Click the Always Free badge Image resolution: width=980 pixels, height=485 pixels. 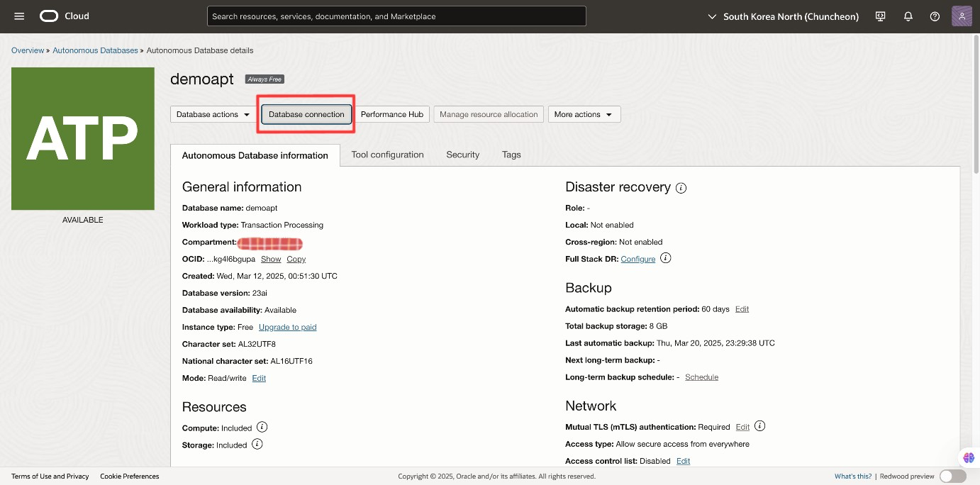click(265, 79)
